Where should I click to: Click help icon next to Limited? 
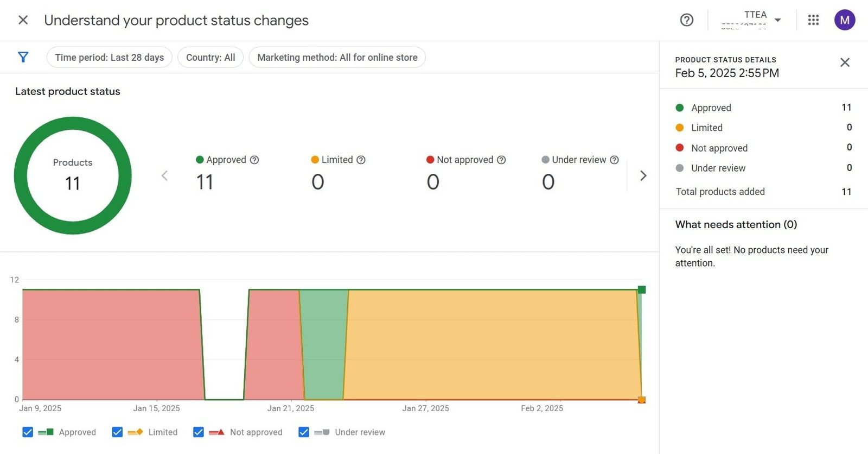click(x=361, y=160)
